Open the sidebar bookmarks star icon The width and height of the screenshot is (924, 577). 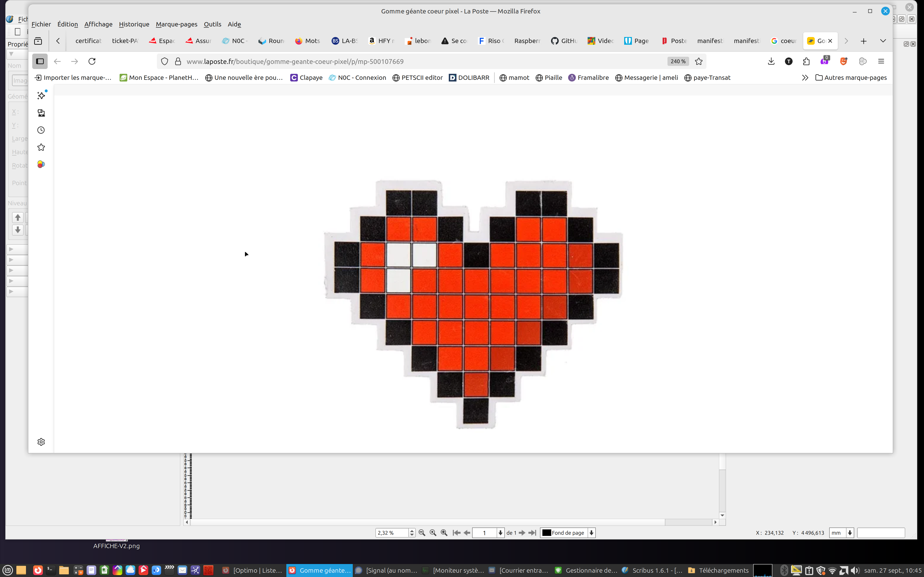(x=41, y=147)
